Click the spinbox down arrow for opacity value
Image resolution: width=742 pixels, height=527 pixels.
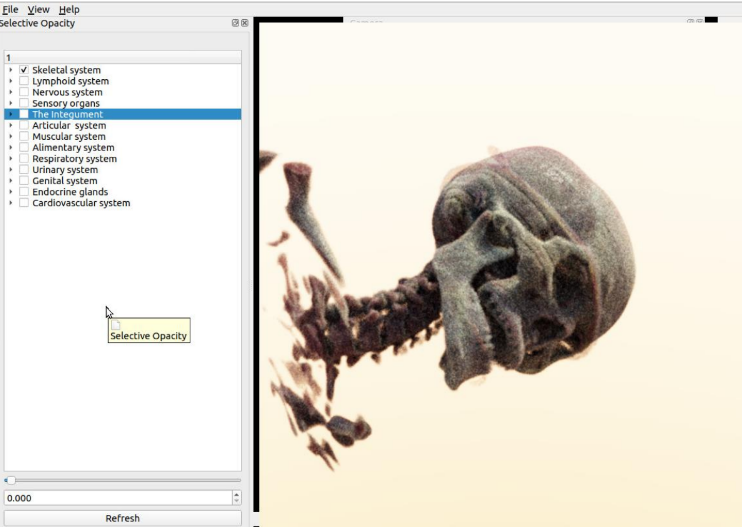coord(236,501)
